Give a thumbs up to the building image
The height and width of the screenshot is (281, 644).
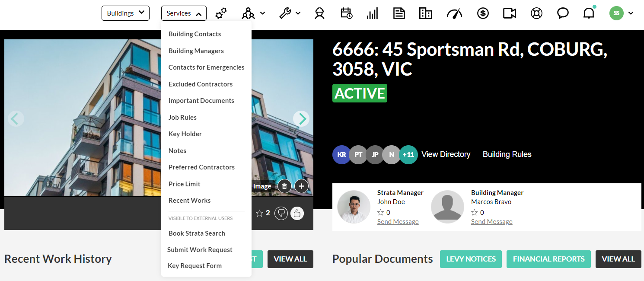click(x=297, y=213)
